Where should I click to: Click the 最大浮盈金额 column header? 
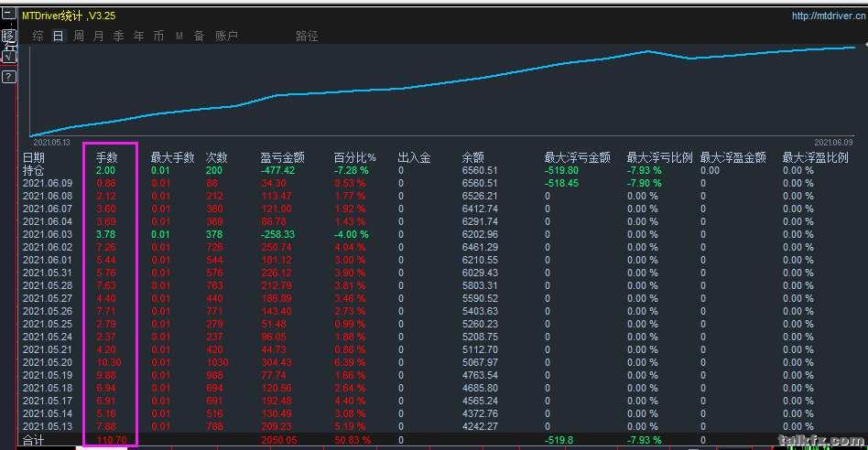[732, 157]
